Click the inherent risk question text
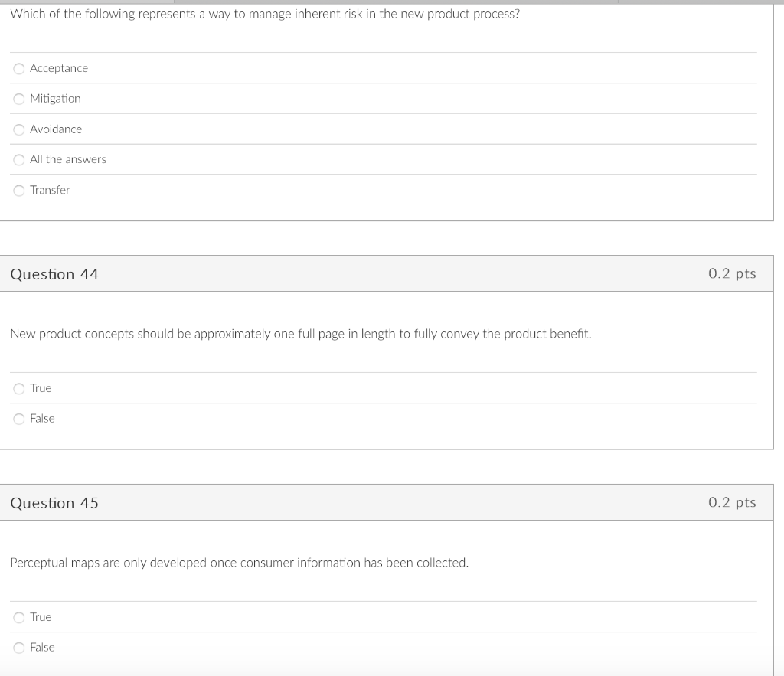Viewport: 784px width, 676px height. [x=264, y=13]
